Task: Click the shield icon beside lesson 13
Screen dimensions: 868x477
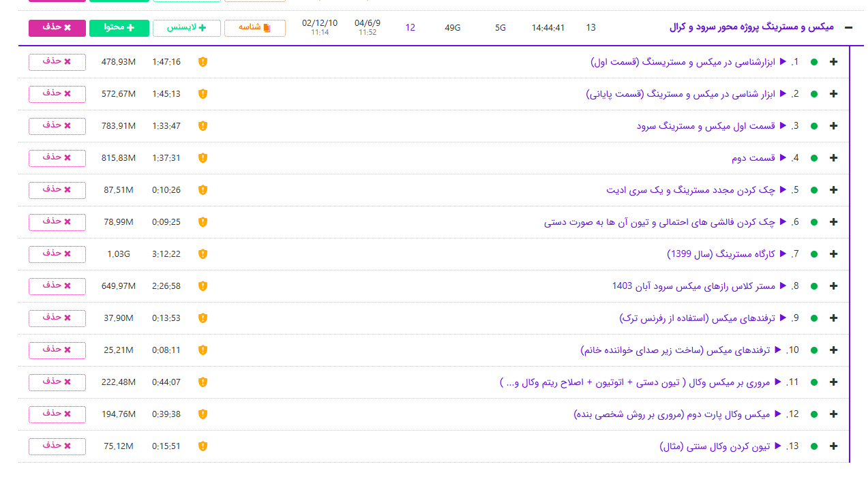Action: point(203,446)
